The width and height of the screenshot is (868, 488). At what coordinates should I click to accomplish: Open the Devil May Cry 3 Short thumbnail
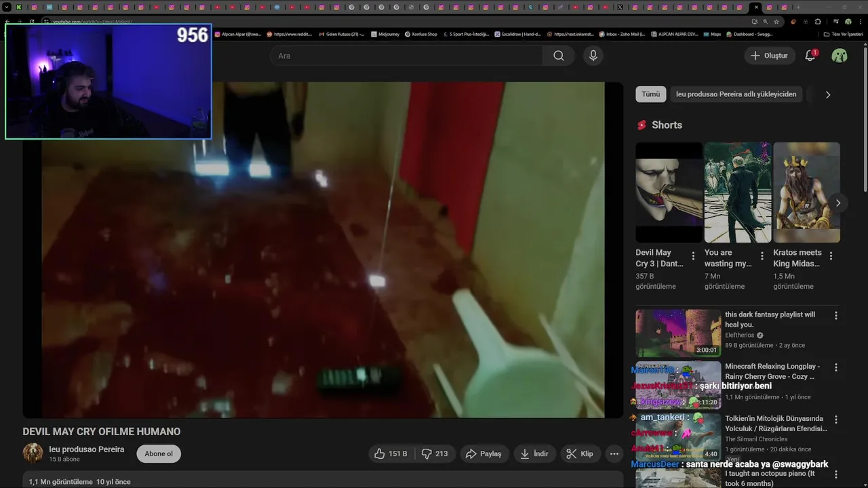(x=669, y=192)
